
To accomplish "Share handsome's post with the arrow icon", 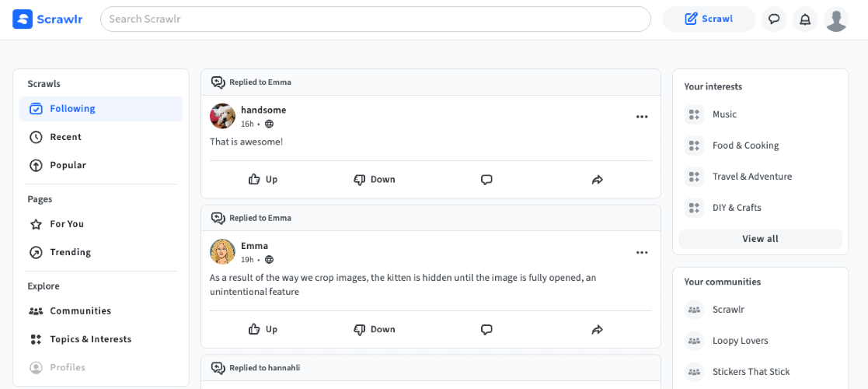I will tap(597, 180).
